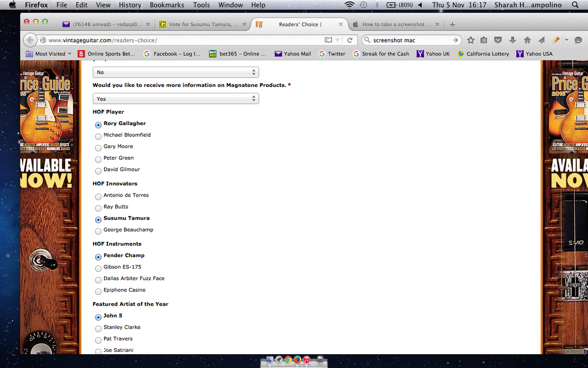588x368 pixels.
Task: Switch to How to take a screenshot tab
Action: (395, 25)
